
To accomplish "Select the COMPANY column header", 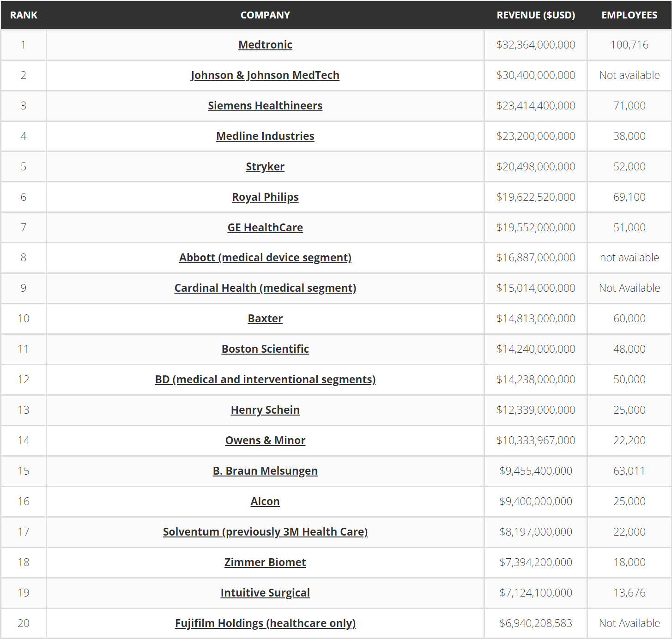I will point(265,15).
